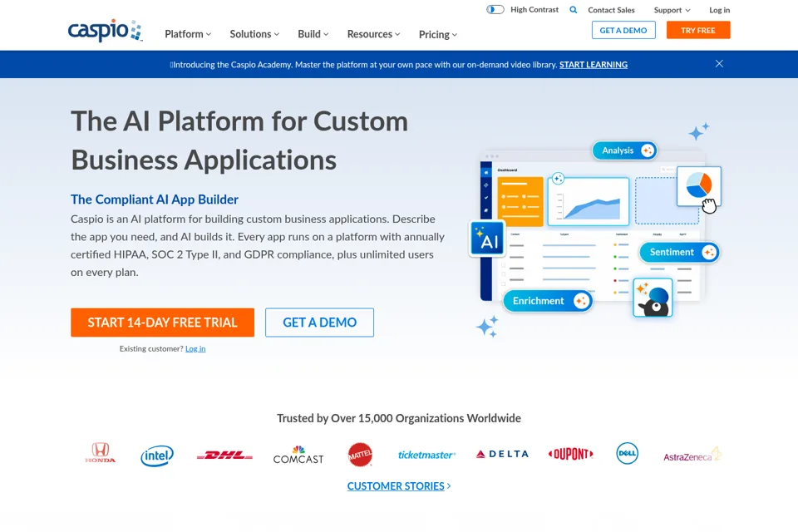
Task: Click the DHL logo
Action: pos(224,456)
